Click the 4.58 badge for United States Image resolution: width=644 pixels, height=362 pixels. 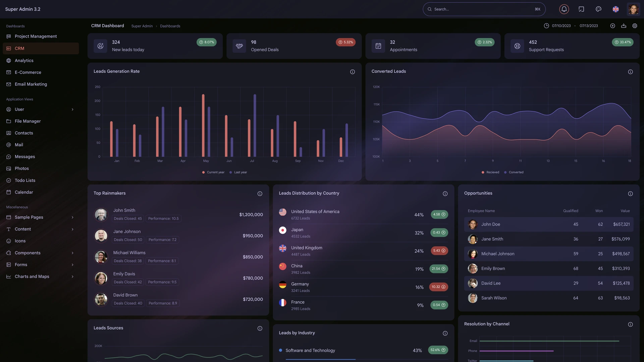(x=439, y=215)
